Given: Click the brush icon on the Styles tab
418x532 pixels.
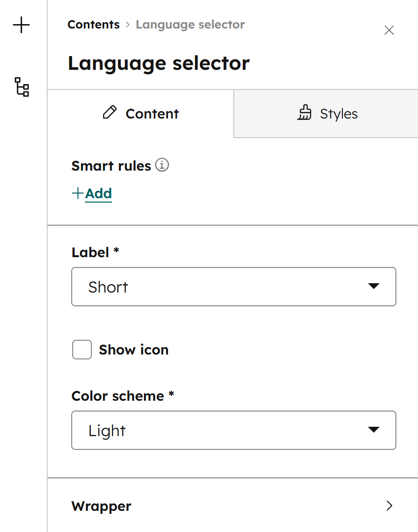Looking at the screenshot, I should tap(305, 113).
